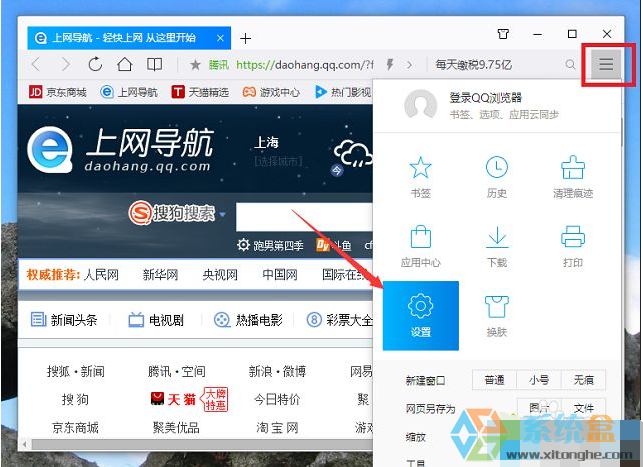Switch to 彩票大全 category
Screen dimensions: 643x467
[340, 320]
